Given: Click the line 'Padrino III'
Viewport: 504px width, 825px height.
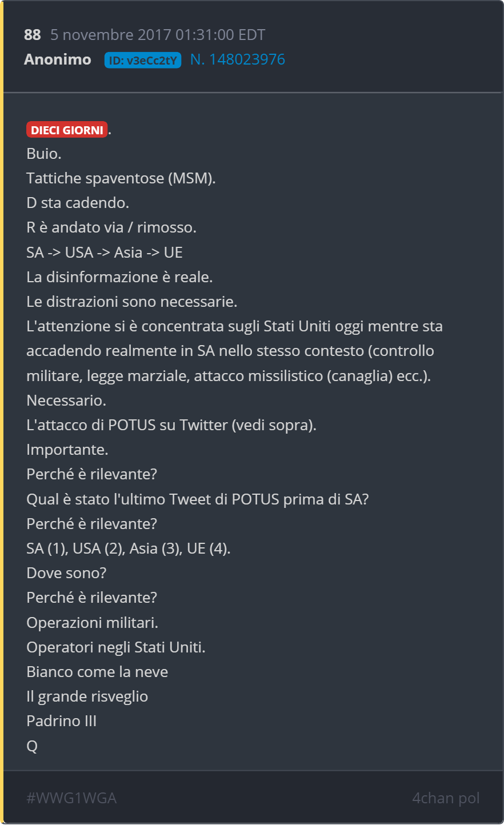Looking at the screenshot, I should (x=62, y=721).
